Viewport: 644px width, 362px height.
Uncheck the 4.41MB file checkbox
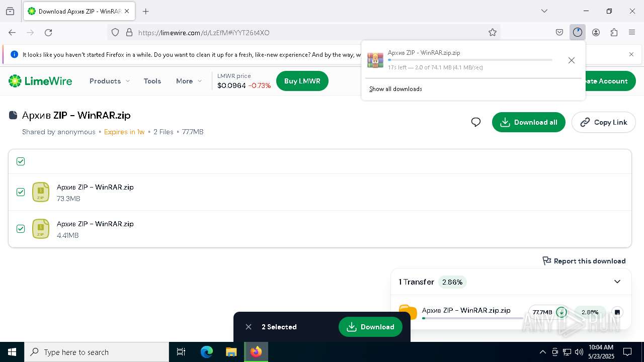pos(21,229)
